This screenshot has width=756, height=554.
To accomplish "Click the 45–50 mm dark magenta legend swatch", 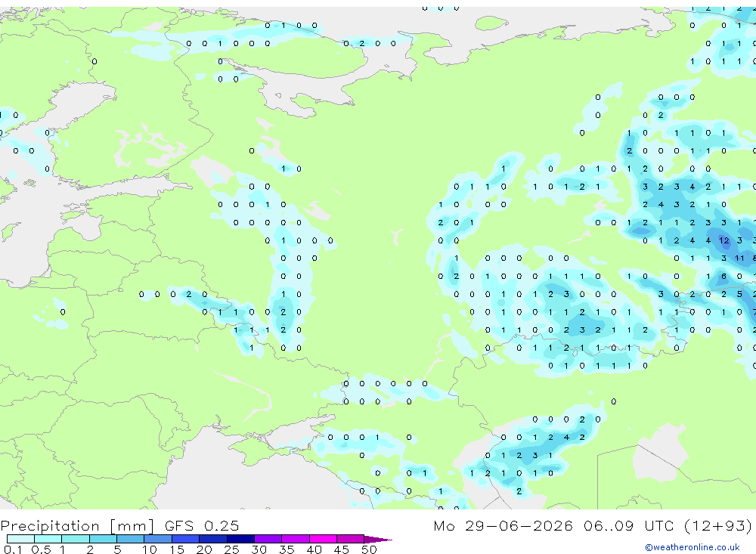I will 350,539.
